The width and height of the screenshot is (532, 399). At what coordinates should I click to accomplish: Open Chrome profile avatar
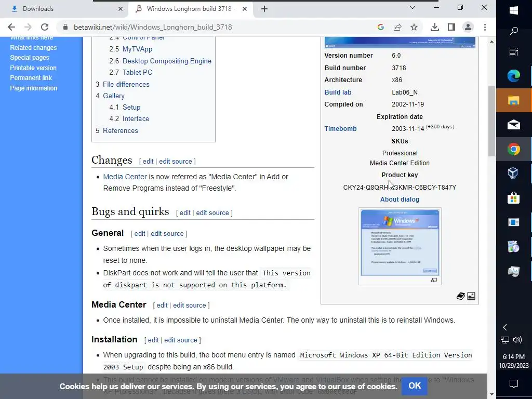point(468,27)
